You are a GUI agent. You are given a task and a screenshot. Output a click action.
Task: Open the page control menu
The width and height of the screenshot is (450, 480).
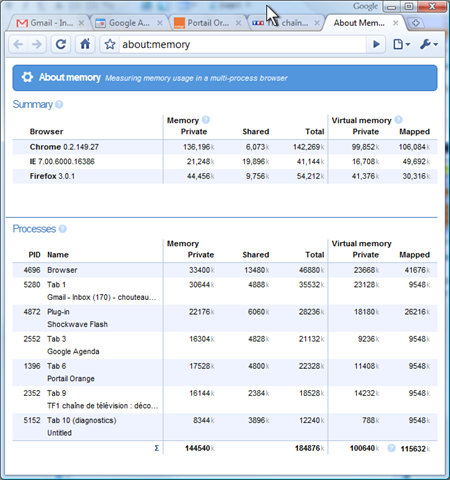[x=401, y=44]
